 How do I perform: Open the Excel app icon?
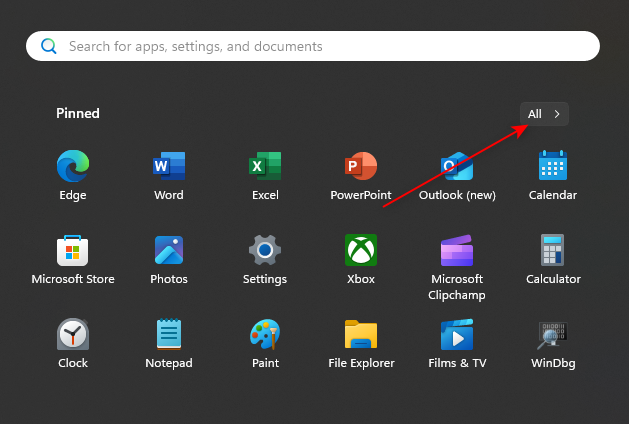point(265,166)
